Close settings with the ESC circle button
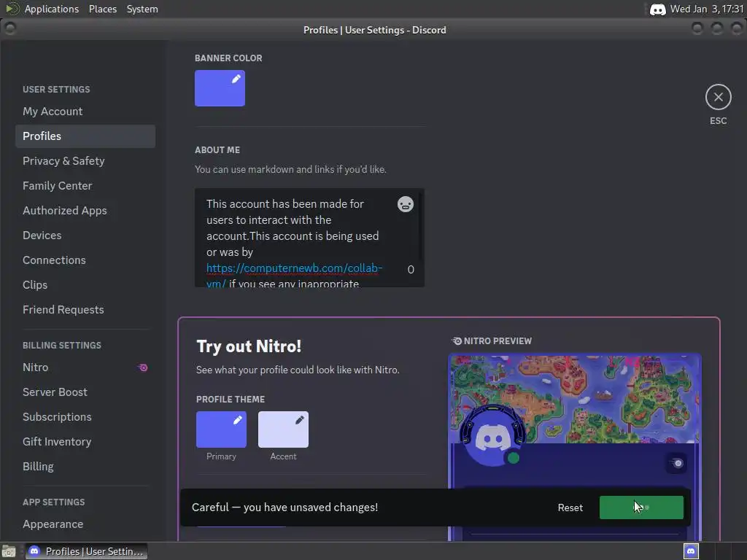Image resolution: width=747 pixels, height=560 pixels. click(718, 97)
